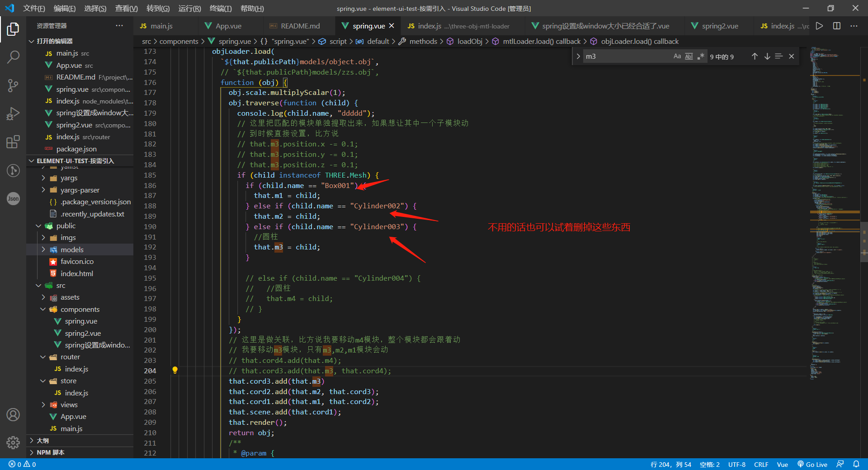Click the minimap code overview
868x470 pixels.
835,212
